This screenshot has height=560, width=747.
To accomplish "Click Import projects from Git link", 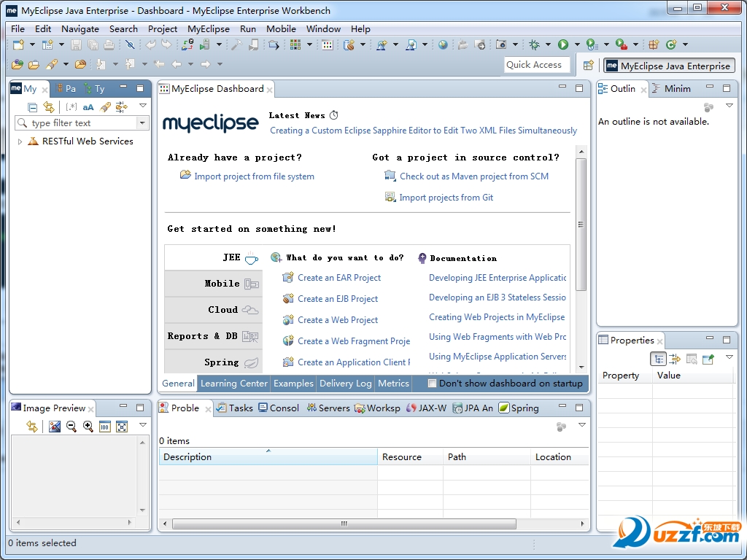I will (x=446, y=198).
